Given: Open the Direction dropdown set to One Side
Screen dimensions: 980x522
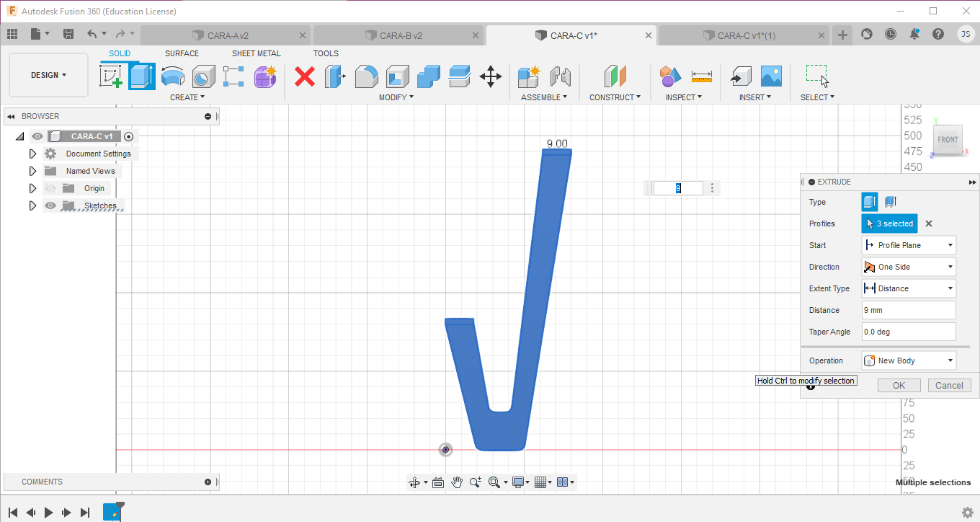Looking at the screenshot, I should point(909,267).
